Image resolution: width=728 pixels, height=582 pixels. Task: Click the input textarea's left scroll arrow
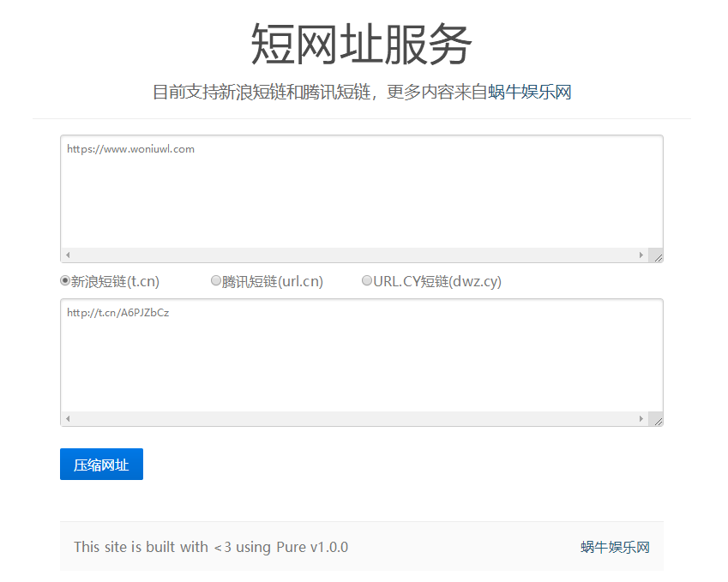coord(68,255)
